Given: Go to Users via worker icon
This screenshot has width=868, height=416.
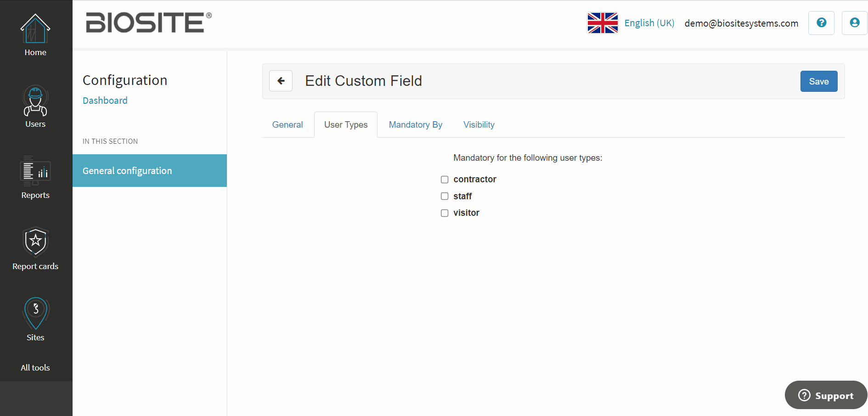Looking at the screenshot, I should tap(35, 101).
